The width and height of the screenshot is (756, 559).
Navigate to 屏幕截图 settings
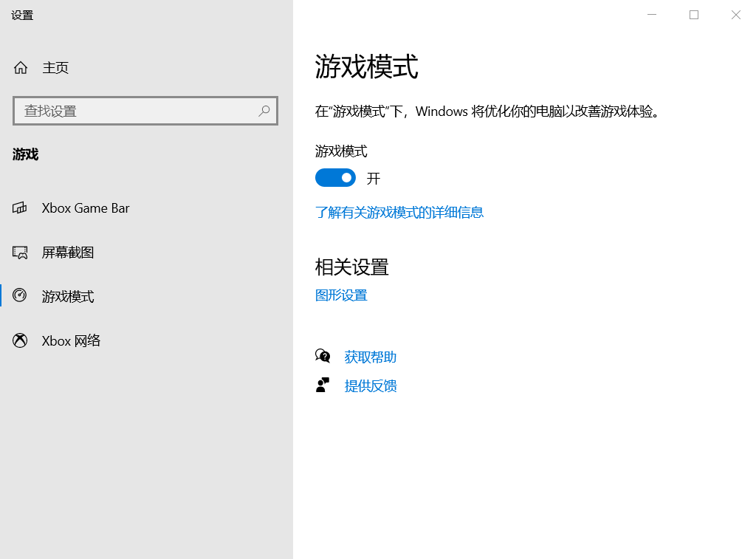click(x=68, y=252)
